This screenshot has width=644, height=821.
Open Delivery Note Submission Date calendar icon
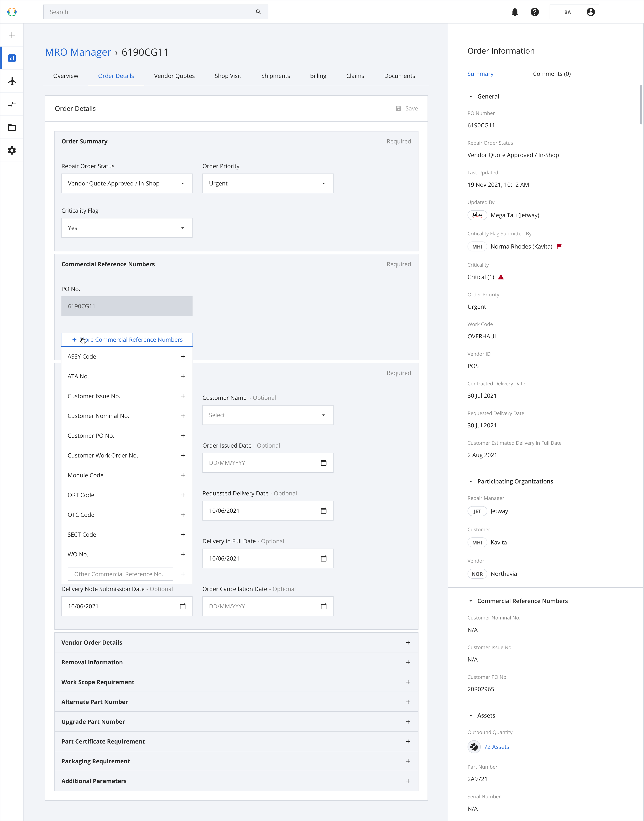click(x=182, y=606)
